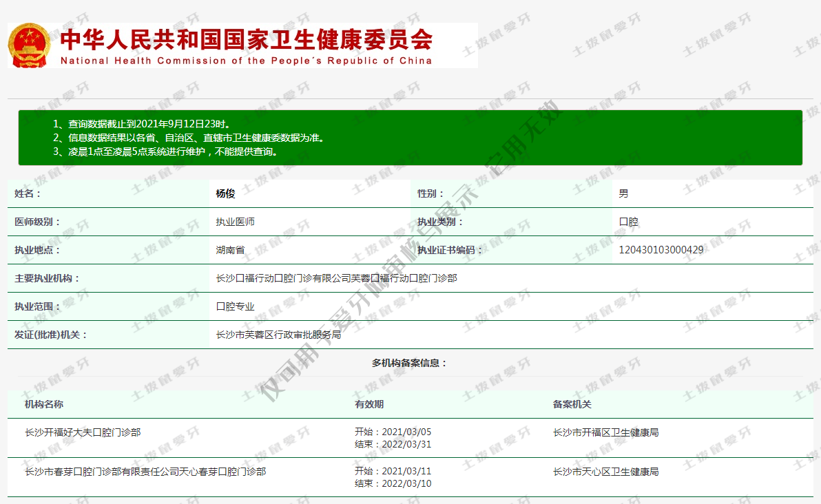Click the 主要执业机构 institution name
The height and width of the screenshot is (504, 821).
[336, 279]
